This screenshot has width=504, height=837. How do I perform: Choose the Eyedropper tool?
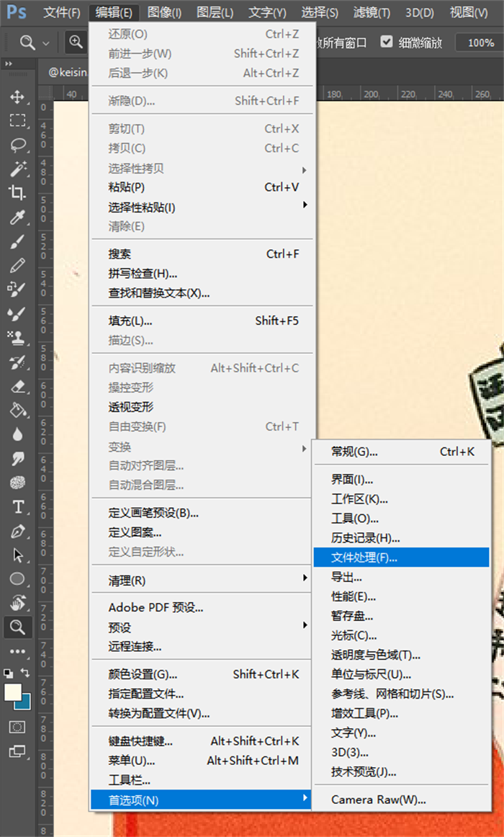coord(17,217)
